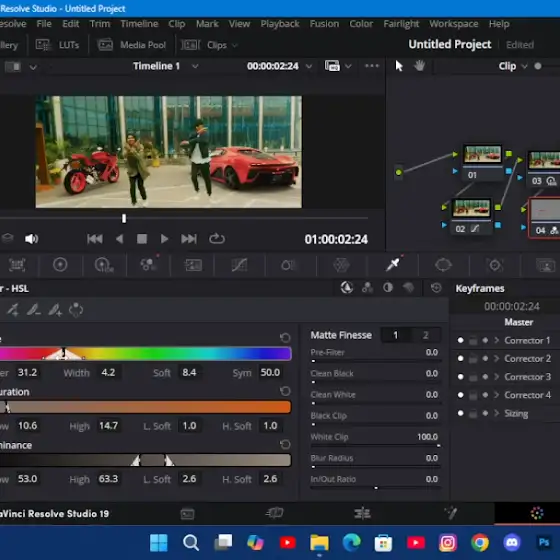
Task: Open the Tracker palette icon
Action: pos(495,265)
